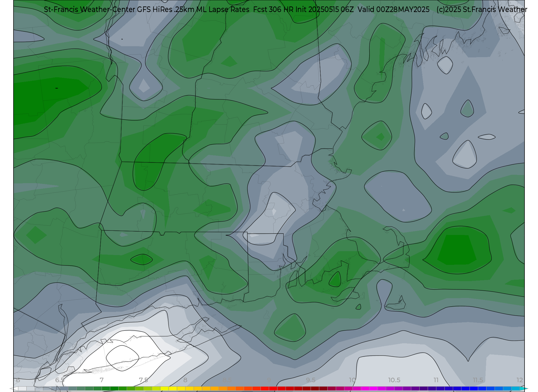
Task: Click the '8' colorbar tick label
Action: (185, 380)
